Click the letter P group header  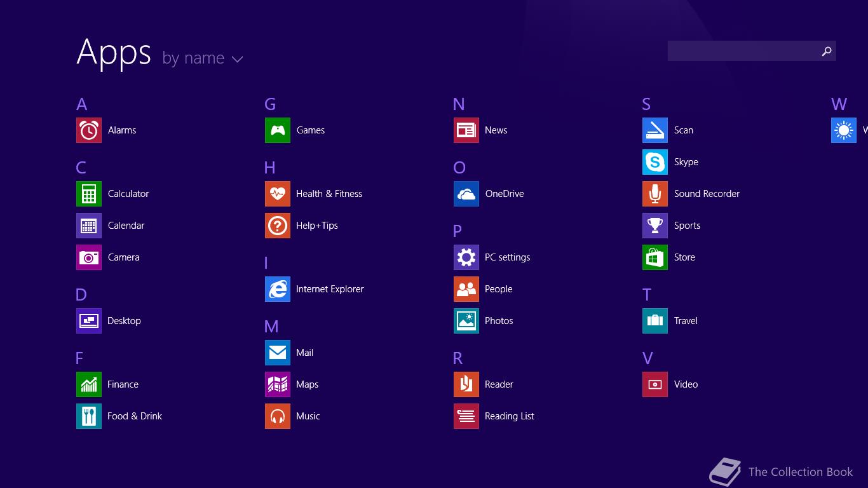458,231
